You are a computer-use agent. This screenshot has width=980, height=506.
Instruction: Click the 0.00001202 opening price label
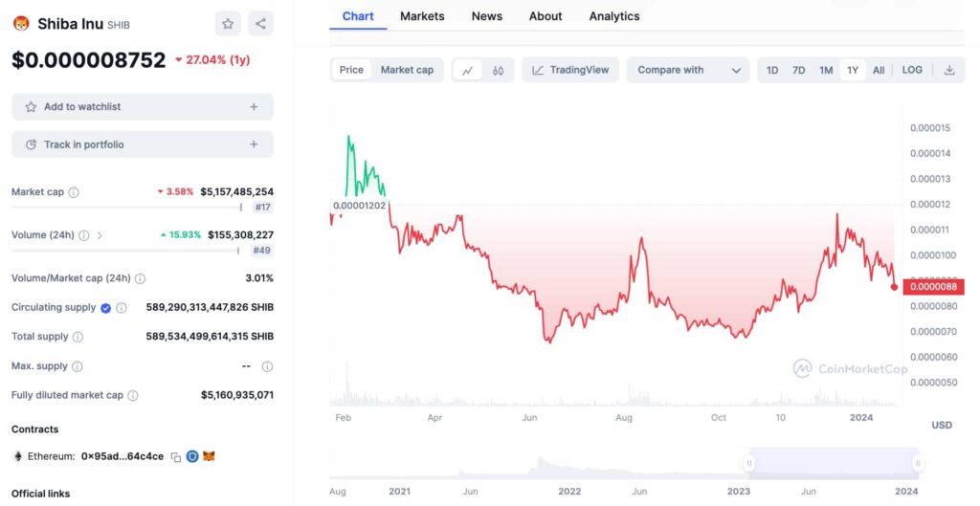[360, 206]
